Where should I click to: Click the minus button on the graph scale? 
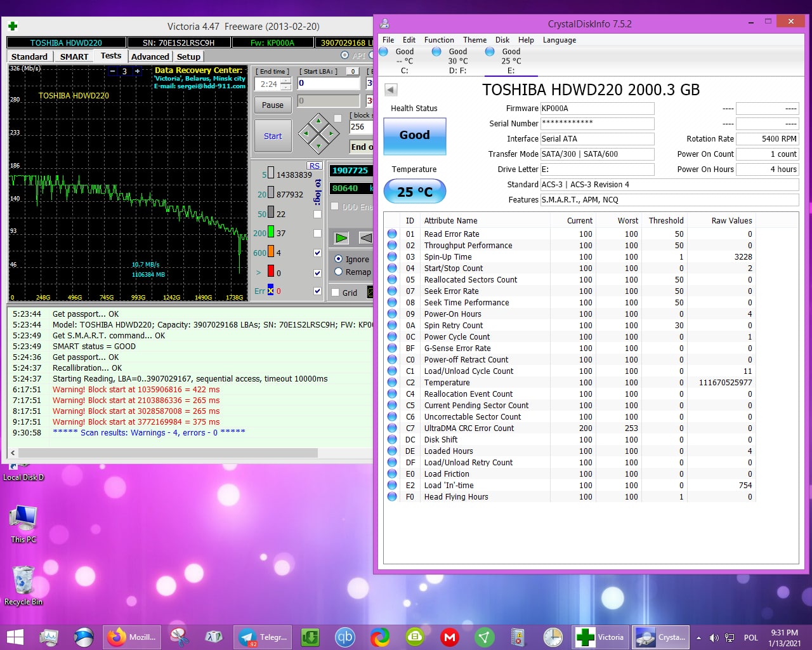click(x=112, y=71)
